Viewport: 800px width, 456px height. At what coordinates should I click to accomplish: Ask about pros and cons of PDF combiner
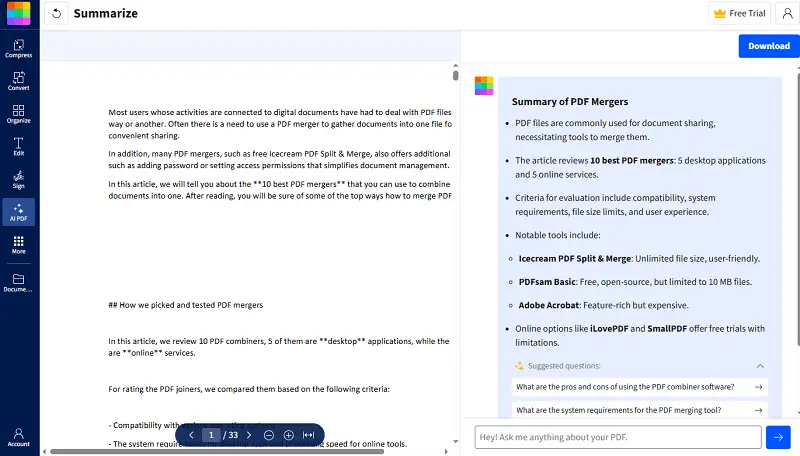point(639,387)
